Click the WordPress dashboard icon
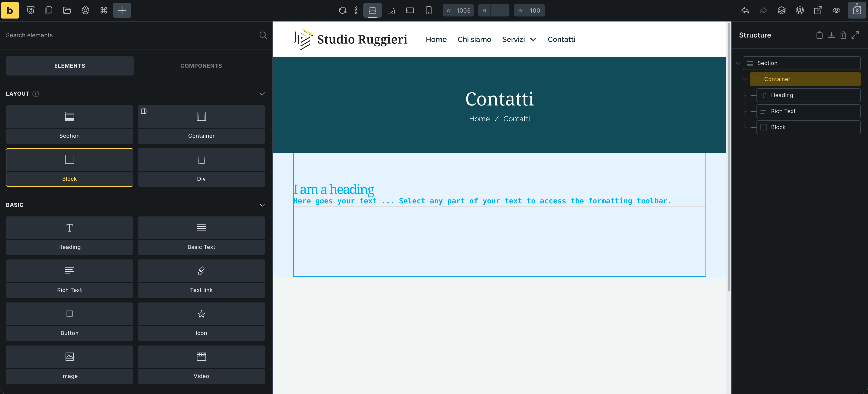The image size is (868, 394). pos(800,10)
